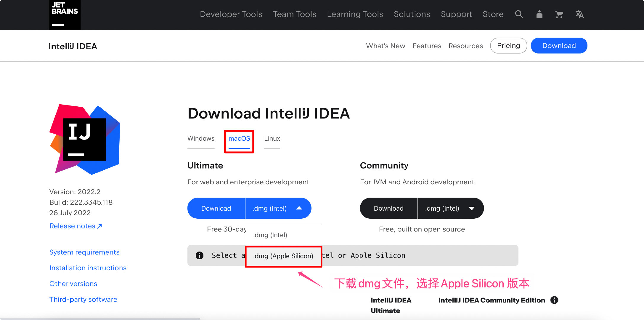Click the JetBrains logo
Image resolution: width=644 pixels, height=320 pixels.
65,15
